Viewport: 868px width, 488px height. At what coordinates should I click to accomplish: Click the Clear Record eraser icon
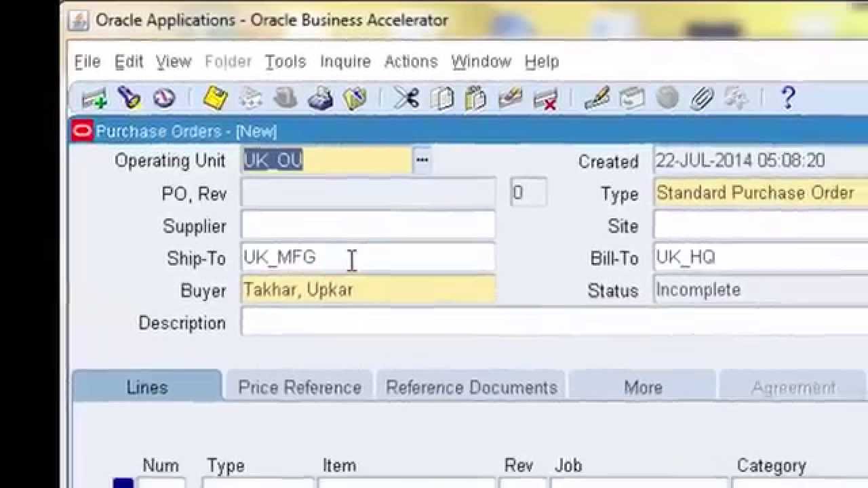click(x=510, y=99)
